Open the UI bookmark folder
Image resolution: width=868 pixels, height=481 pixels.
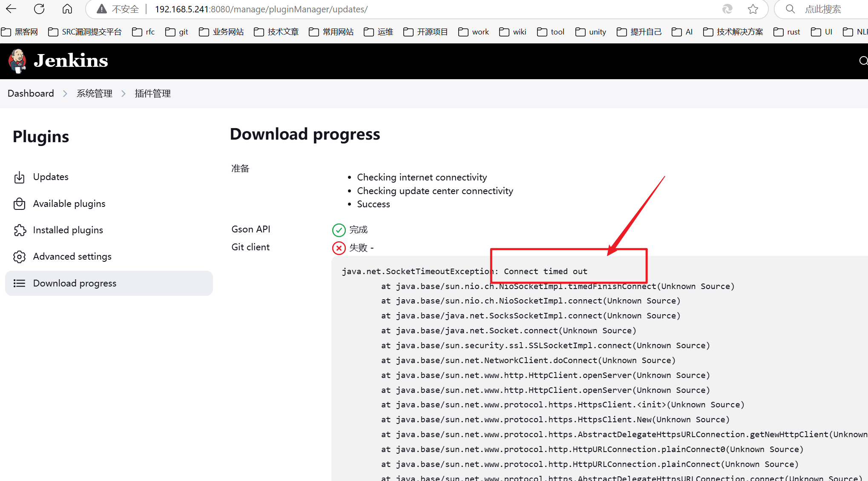click(x=822, y=32)
